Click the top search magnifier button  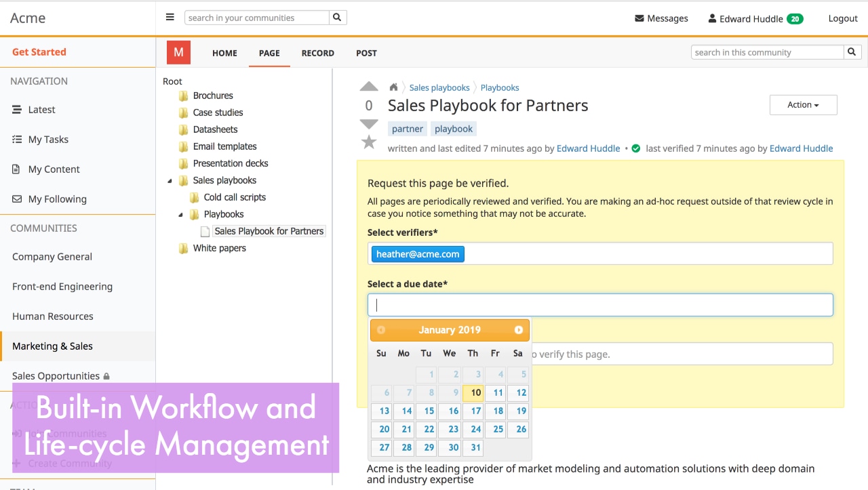(x=338, y=18)
